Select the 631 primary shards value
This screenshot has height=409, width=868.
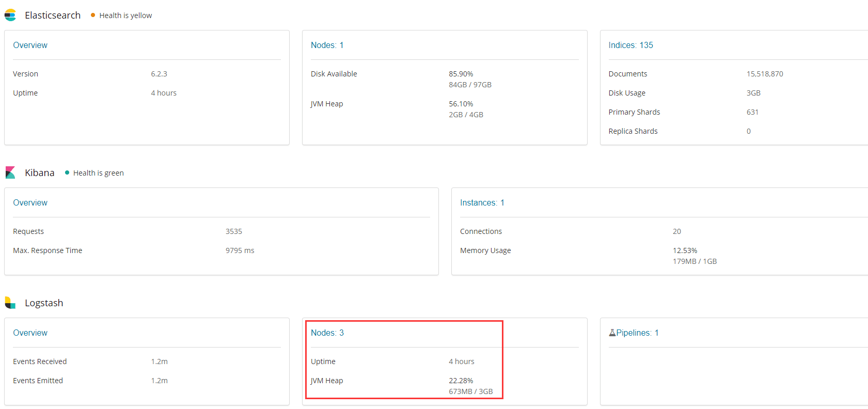click(x=752, y=112)
